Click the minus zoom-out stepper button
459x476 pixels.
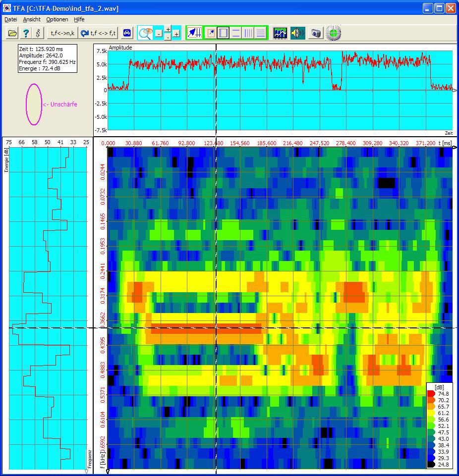tap(158, 34)
